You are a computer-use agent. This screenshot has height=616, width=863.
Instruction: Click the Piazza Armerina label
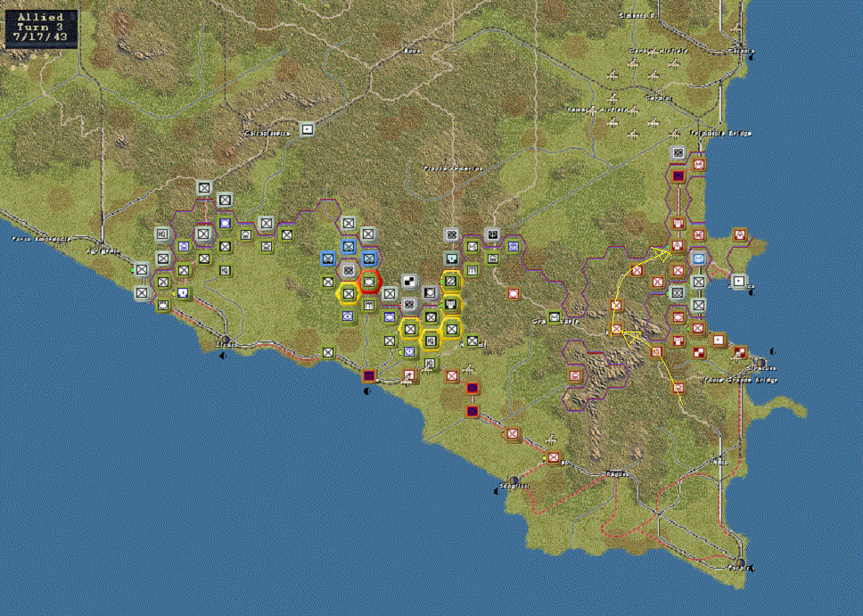click(x=453, y=168)
